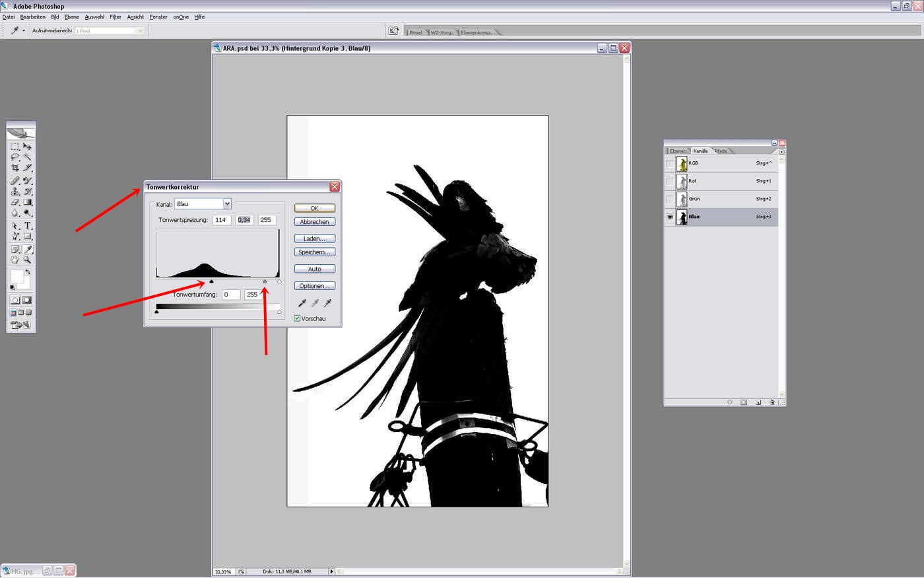Image resolution: width=924 pixels, height=578 pixels.
Task: Set Full Screen Mode
Action: pos(28,312)
